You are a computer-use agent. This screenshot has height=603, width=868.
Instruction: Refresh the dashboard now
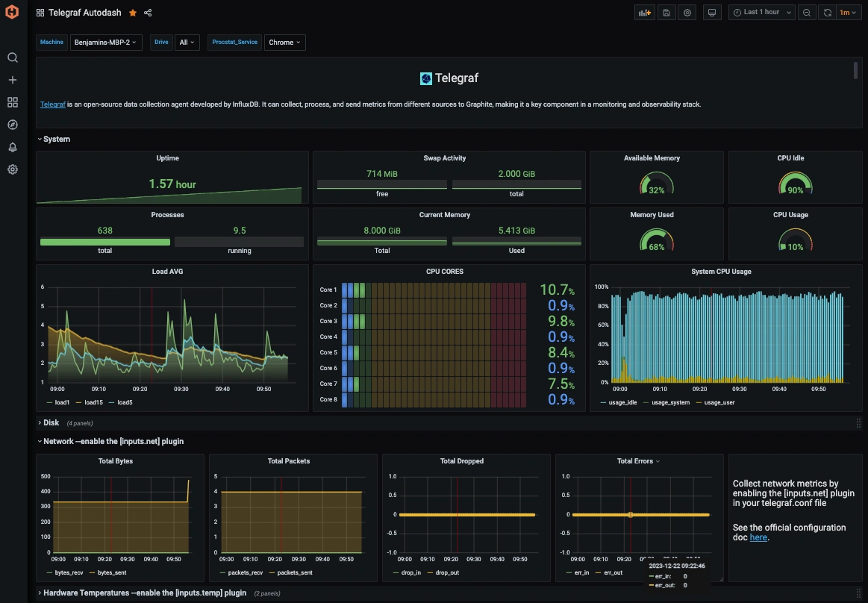pos(827,13)
